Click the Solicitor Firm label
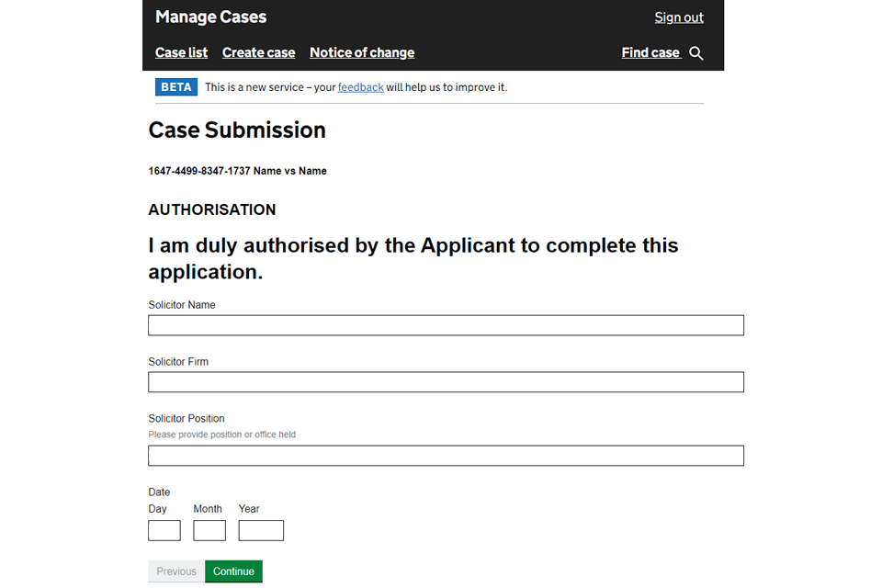The image size is (882, 588). pyautogui.click(x=178, y=362)
